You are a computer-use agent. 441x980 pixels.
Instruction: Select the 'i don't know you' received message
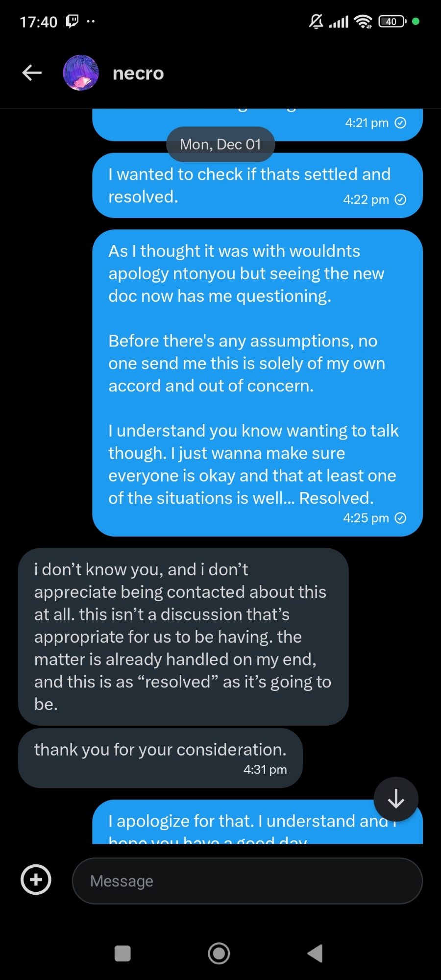183,636
